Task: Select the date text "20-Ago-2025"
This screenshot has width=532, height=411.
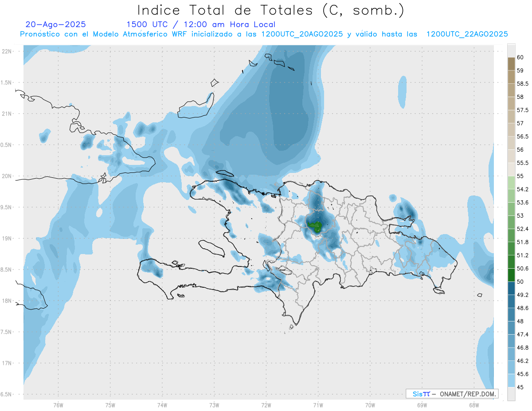Action: (x=56, y=24)
